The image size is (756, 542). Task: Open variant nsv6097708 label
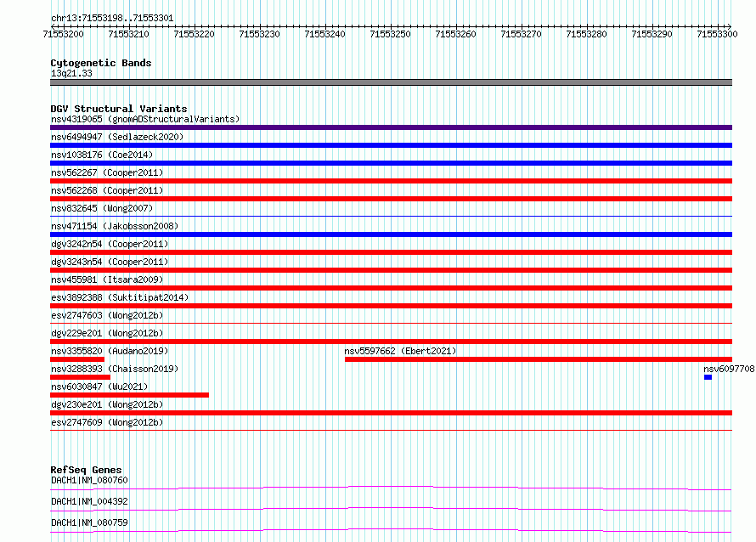[x=729, y=369]
